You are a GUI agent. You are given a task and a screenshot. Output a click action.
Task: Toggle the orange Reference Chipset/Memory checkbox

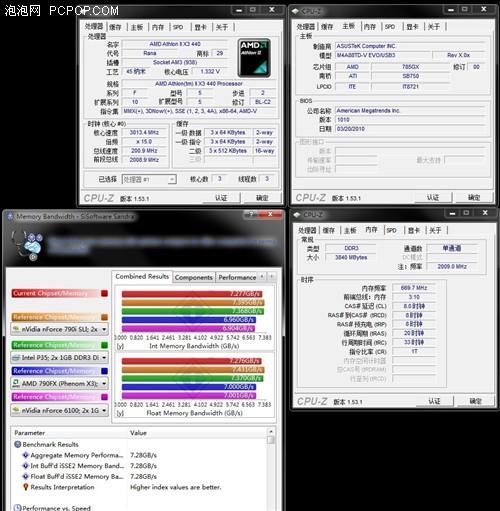104,317
